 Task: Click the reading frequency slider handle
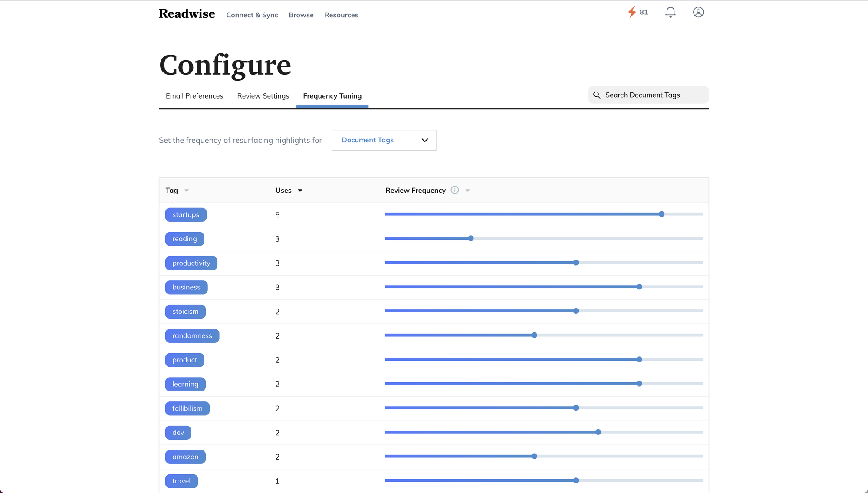point(471,238)
